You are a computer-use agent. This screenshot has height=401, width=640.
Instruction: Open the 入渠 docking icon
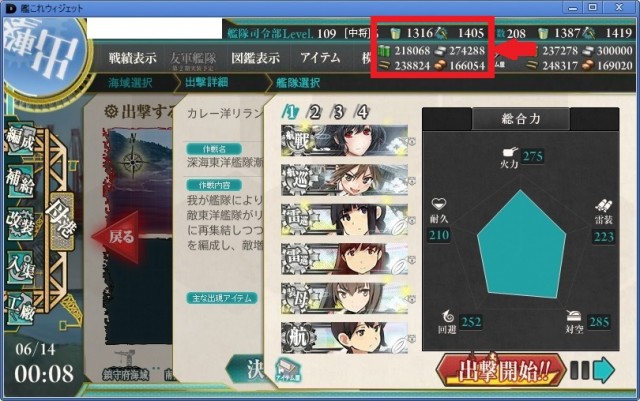point(20,267)
